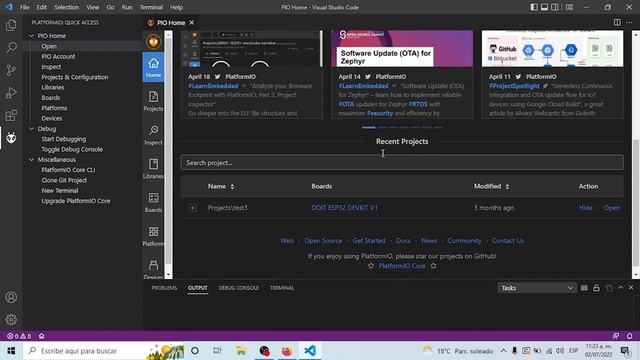The width and height of the screenshot is (640, 360).
Task: Open the Accounts icon in activity bar
Action: [x=11, y=297]
